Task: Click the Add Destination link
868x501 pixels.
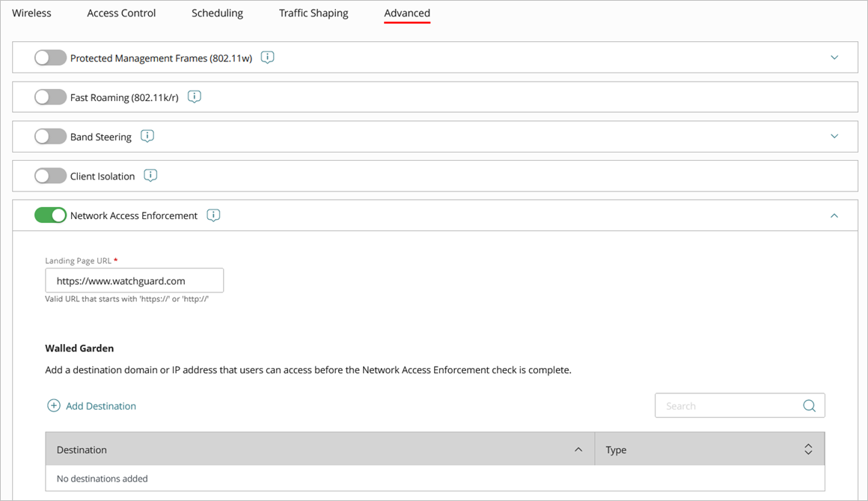Action: pyautogui.click(x=100, y=405)
